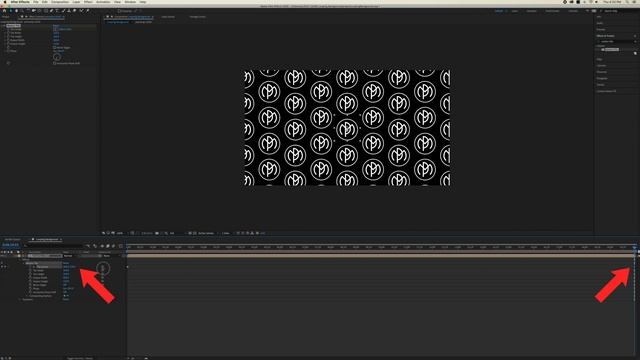Toggle Horizontal Phase Shift Off in the timeline

[x=65, y=292]
